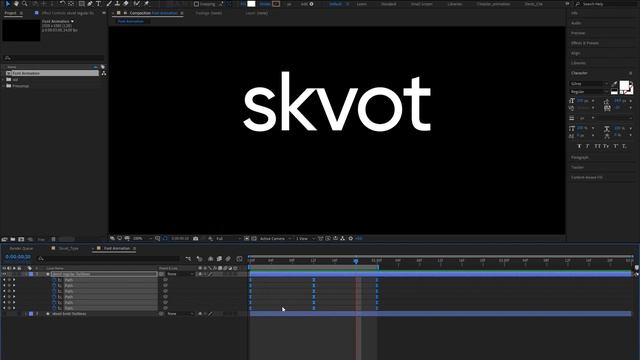
Task: Select the Brush tool
Action: [x=109, y=4]
